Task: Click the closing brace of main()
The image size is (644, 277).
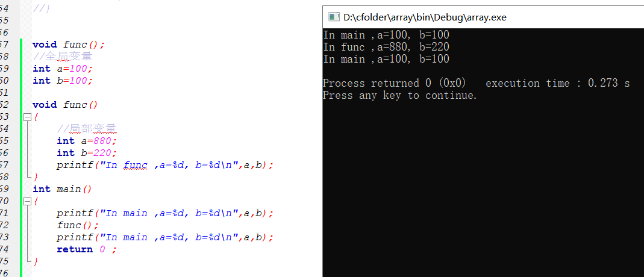Action: click(36, 261)
